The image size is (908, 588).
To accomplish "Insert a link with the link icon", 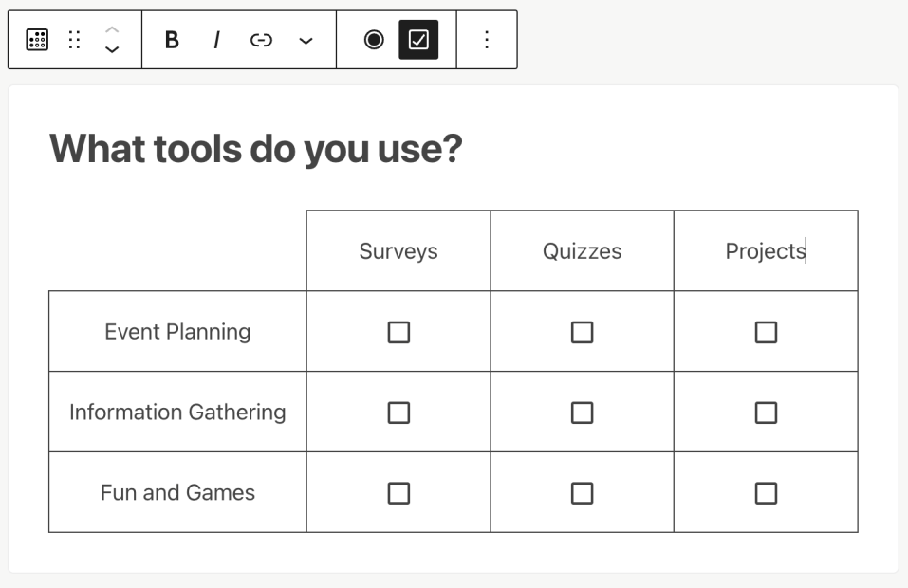I will [x=261, y=40].
